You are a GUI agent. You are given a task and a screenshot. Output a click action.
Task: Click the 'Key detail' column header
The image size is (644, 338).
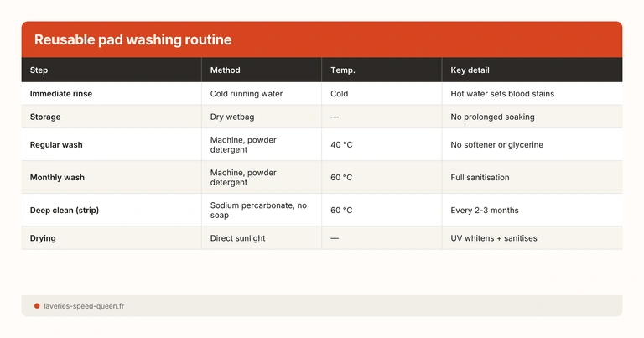[470, 70]
